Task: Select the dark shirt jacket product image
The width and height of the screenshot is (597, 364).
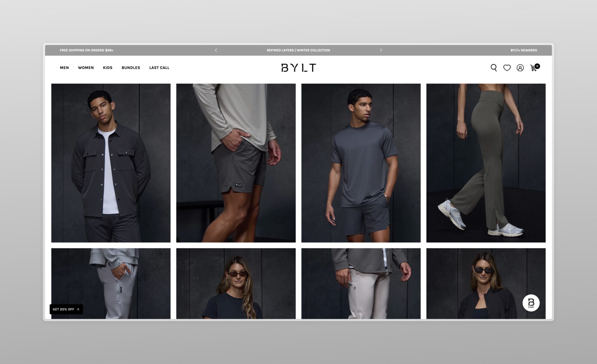Action: coord(111,163)
